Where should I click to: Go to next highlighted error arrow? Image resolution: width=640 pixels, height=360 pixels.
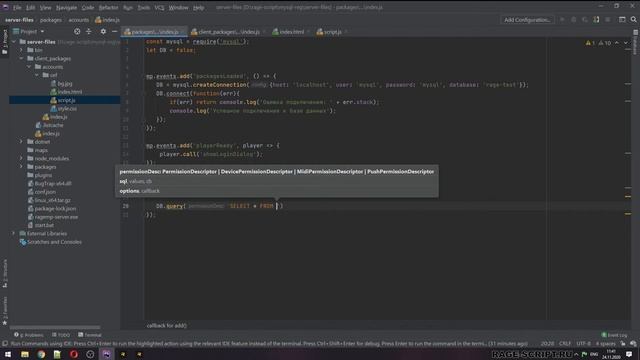pyautogui.click(x=626, y=43)
